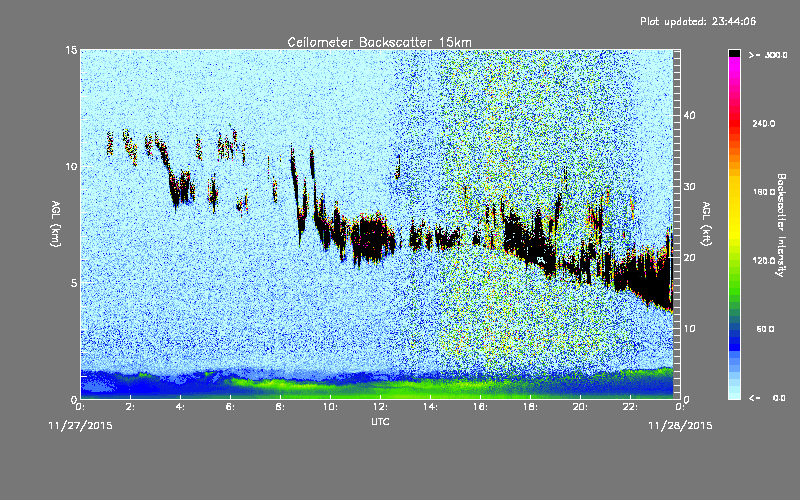The height and width of the screenshot is (500, 800).
Task: Click the 10 kft altitude tick label
Action: pyautogui.click(x=689, y=329)
